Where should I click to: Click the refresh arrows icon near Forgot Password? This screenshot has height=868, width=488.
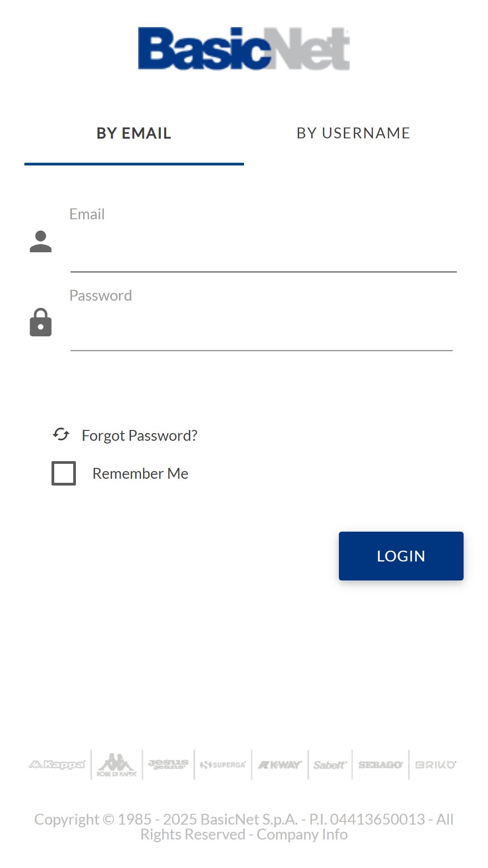pos(61,434)
